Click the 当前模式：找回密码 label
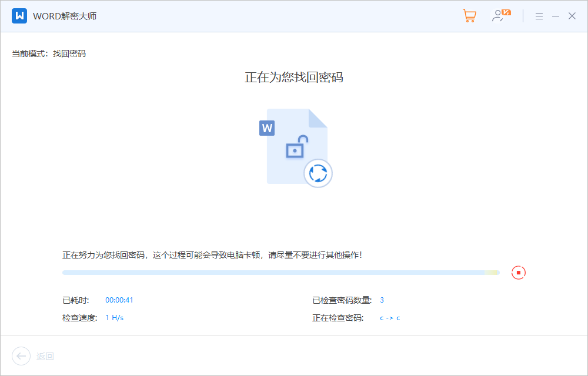Screen dimensions: 588x376 pyautogui.click(x=49, y=53)
